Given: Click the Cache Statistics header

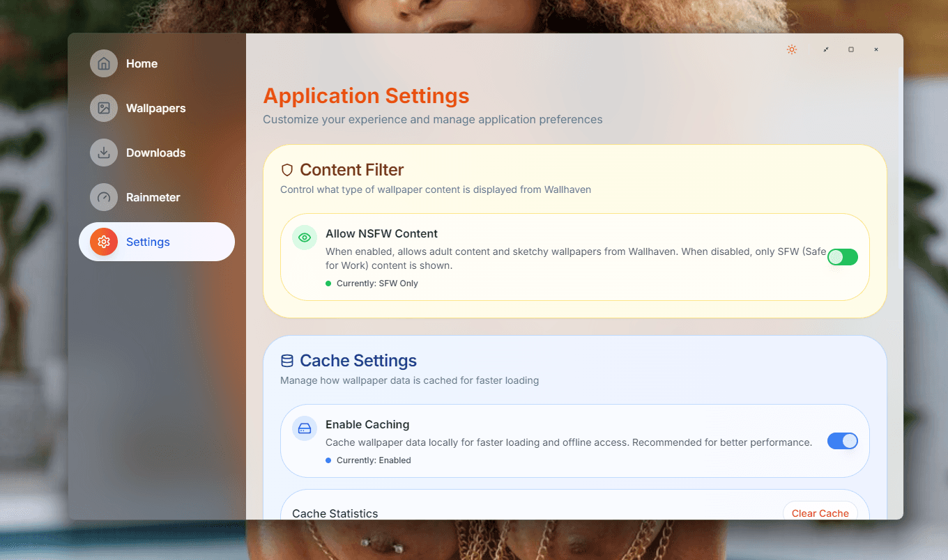Looking at the screenshot, I should tap(335, 513).
